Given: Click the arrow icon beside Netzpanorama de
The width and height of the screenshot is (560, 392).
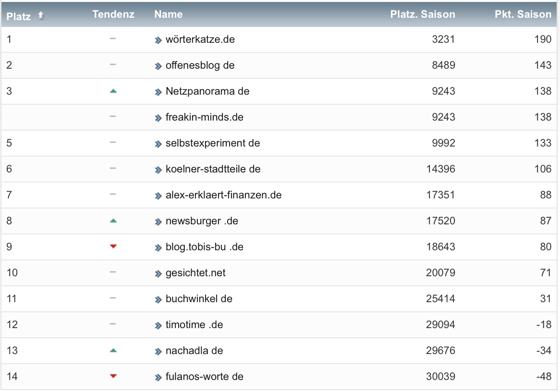Looking at the screenshot, I should tap(158, 92).
